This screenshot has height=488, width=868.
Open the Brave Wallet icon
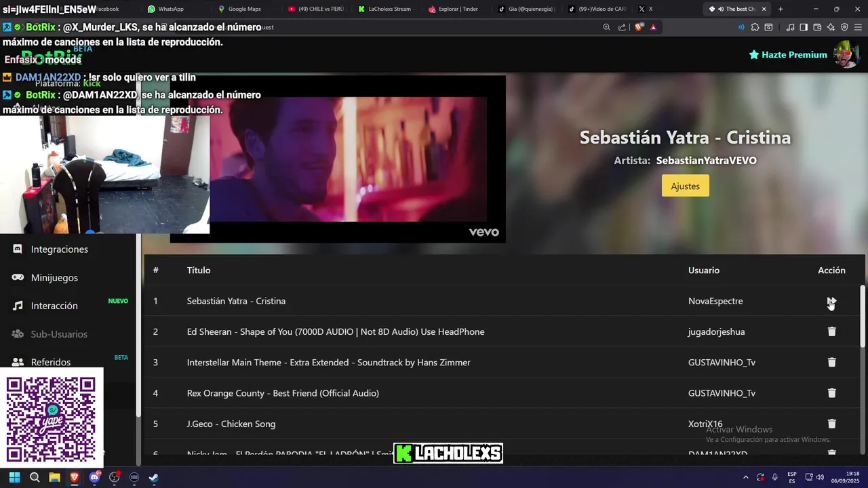pos(817,27)
